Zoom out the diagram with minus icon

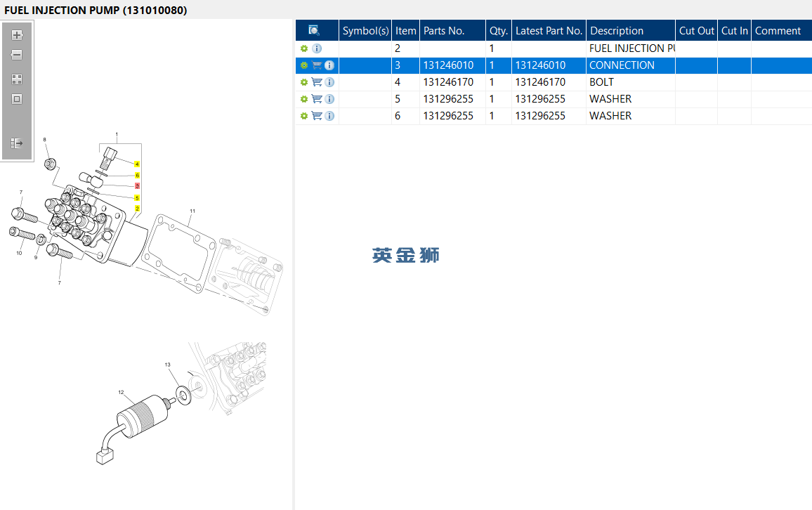(17, 55)
